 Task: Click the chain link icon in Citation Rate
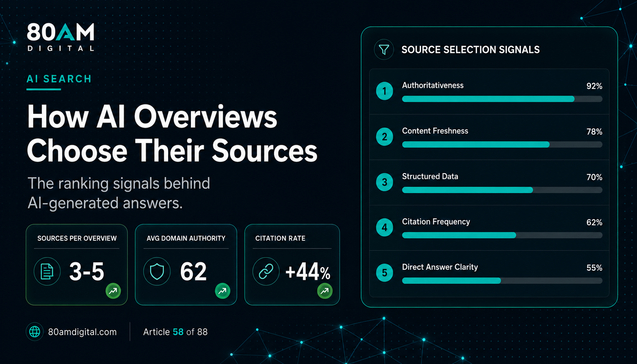pyautogui.click(x=266, y=271)
